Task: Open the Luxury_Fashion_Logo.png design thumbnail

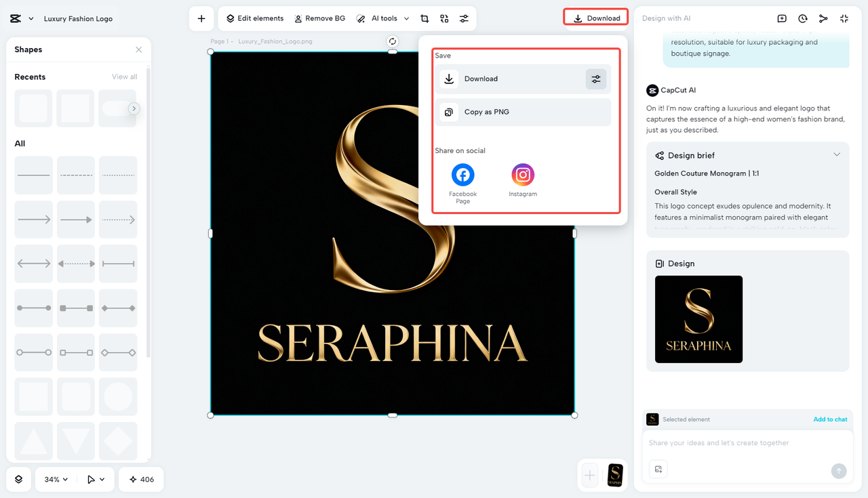Action: pyautogui.click(x=698, y=319)
